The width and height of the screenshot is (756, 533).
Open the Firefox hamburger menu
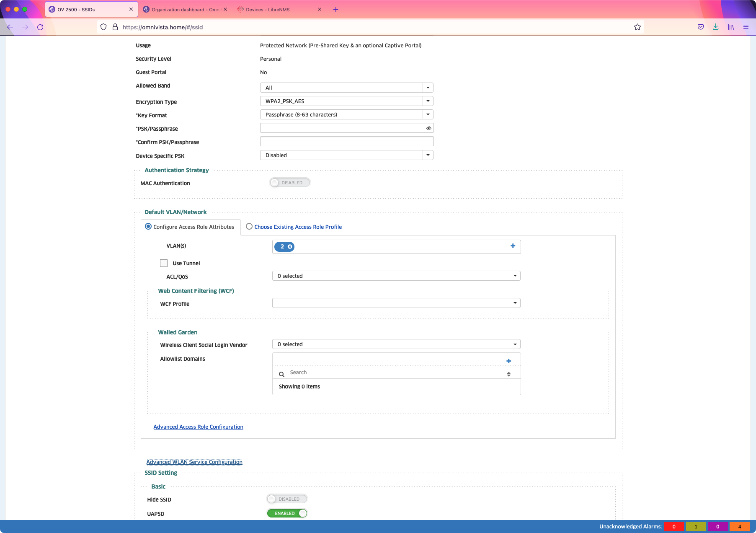pos(746,27)
